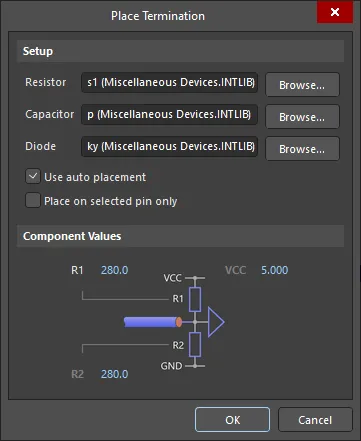361x441 pixels.
Task: Click the buffer triangle symbol in schematic
Action: [216, 322]
